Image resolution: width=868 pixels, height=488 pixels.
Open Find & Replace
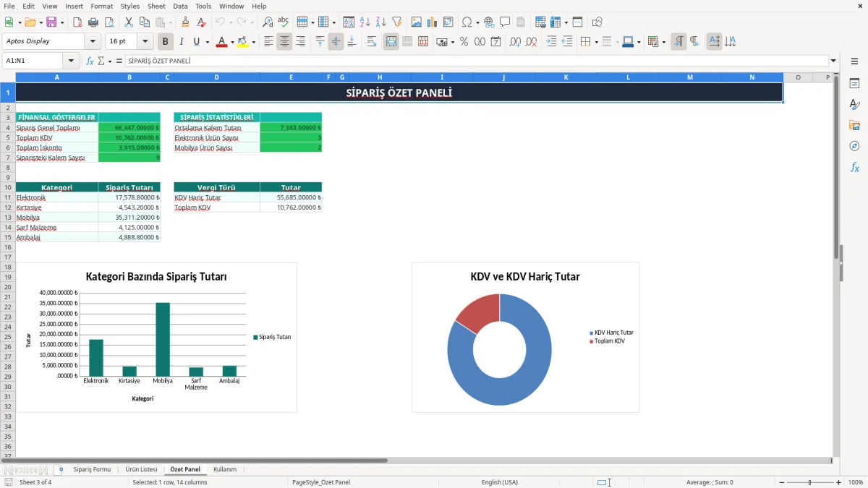tap(268, 22)
